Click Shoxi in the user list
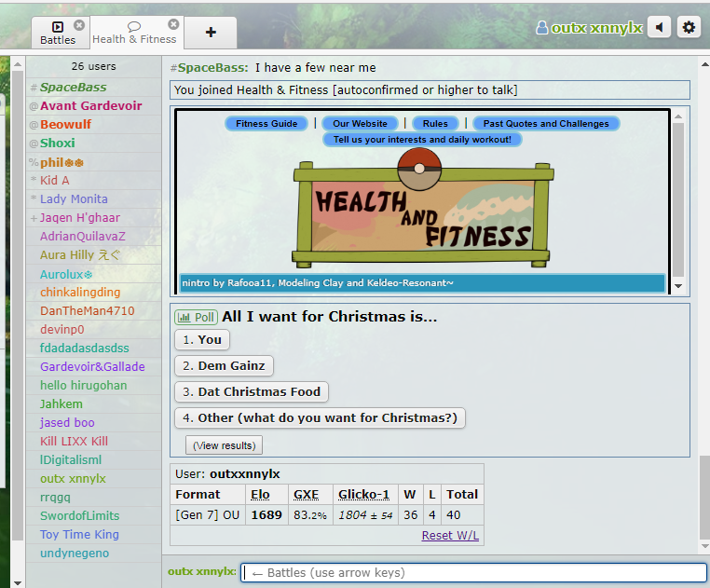The width and height of the screenshot is (710, 588). [94, 143]
